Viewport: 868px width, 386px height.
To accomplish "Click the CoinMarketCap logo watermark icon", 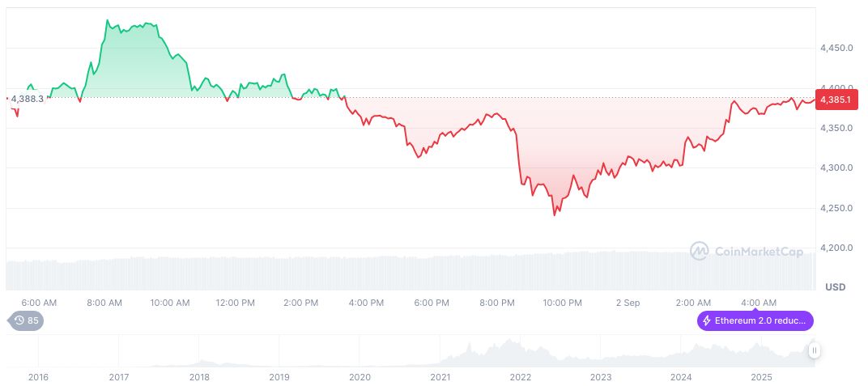I will tap(699, 252).
